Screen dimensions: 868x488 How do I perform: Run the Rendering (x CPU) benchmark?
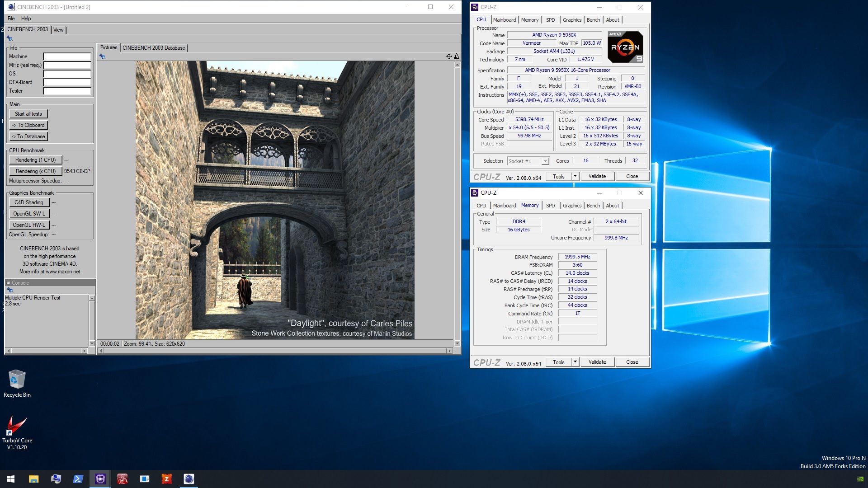[35, 171]
